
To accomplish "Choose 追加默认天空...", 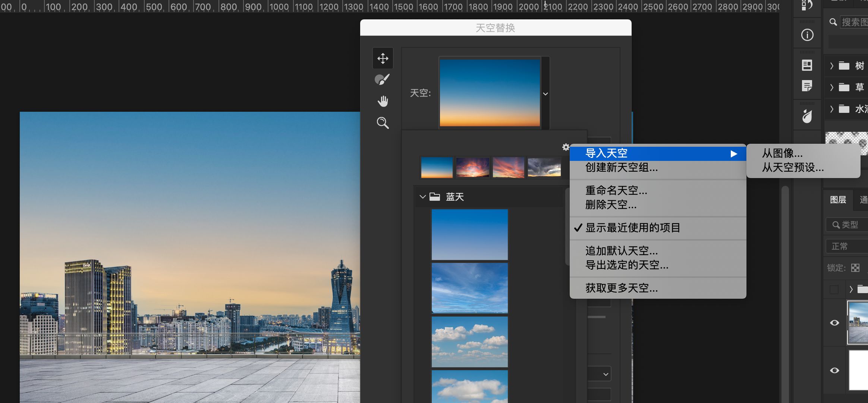I will pyautogui.click(x=658, y=251).
